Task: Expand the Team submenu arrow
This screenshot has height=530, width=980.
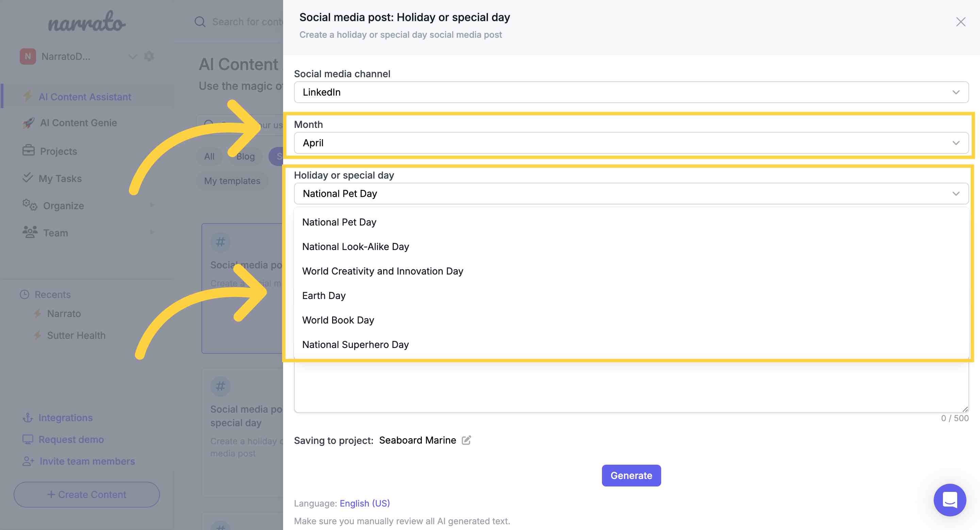Action: tap(152, 232)
